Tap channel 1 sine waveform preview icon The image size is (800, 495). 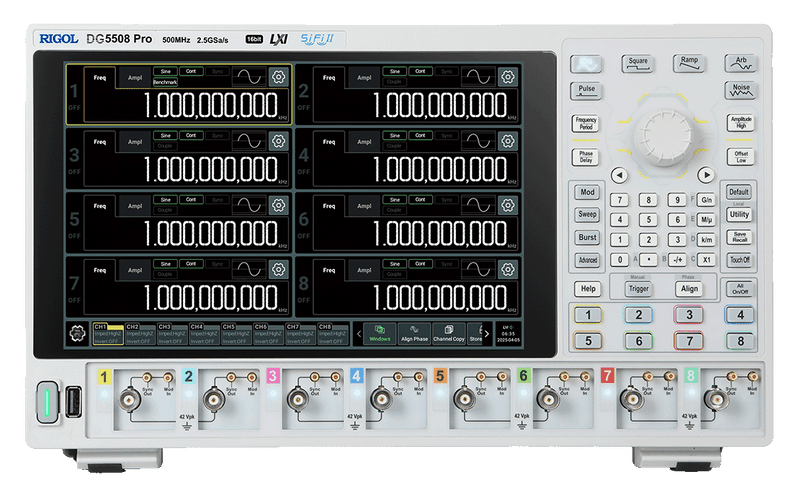249,77
